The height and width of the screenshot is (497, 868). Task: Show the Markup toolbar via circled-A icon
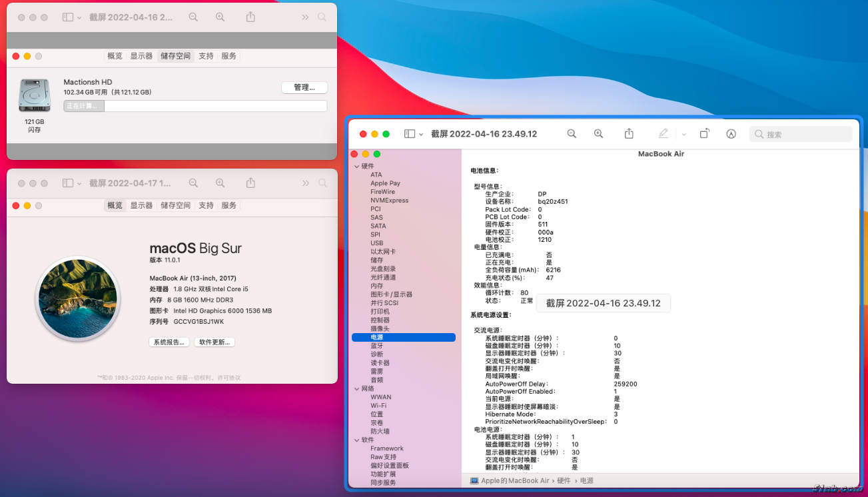pyautogui.click(x=731, y=134)
